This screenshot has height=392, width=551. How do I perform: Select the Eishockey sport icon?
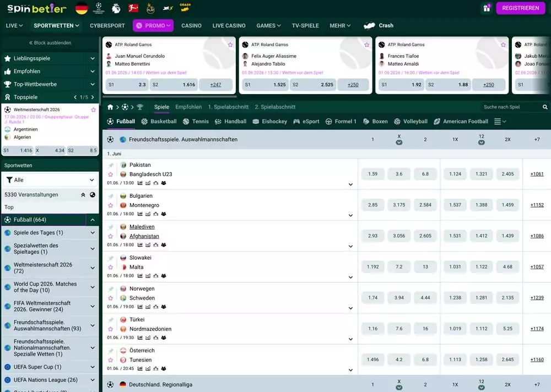click(256, 122)
